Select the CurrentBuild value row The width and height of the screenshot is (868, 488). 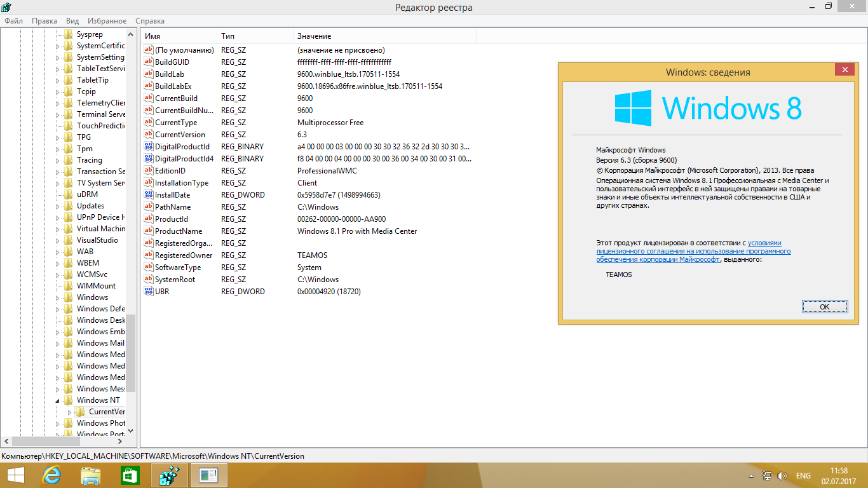(x=308, y=98)
